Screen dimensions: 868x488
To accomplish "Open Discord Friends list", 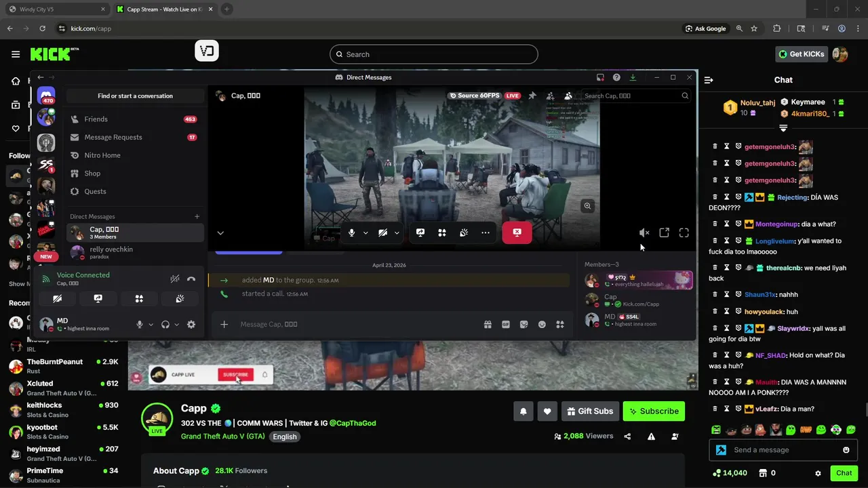I will [136, 119].
